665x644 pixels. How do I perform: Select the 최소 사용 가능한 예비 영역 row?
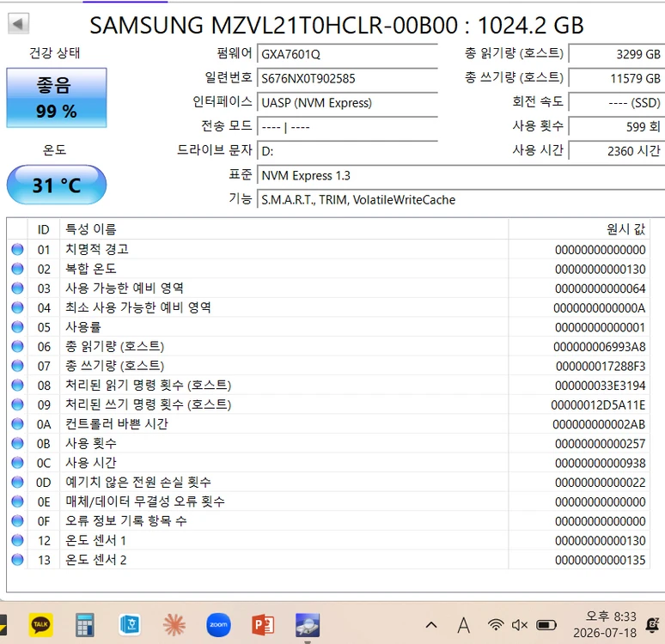(x=328, y=307)
